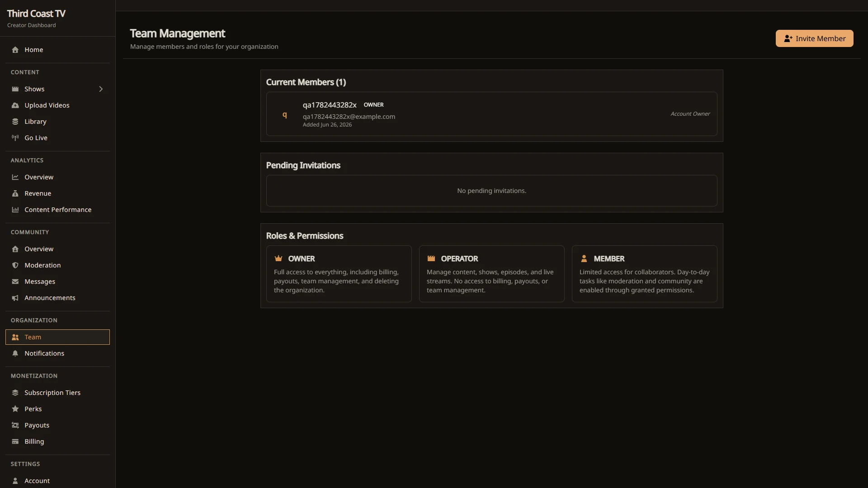Open the Home menu item
Image resolution: width=868 pixels, height=488 pixels.
tap(57, 50)
